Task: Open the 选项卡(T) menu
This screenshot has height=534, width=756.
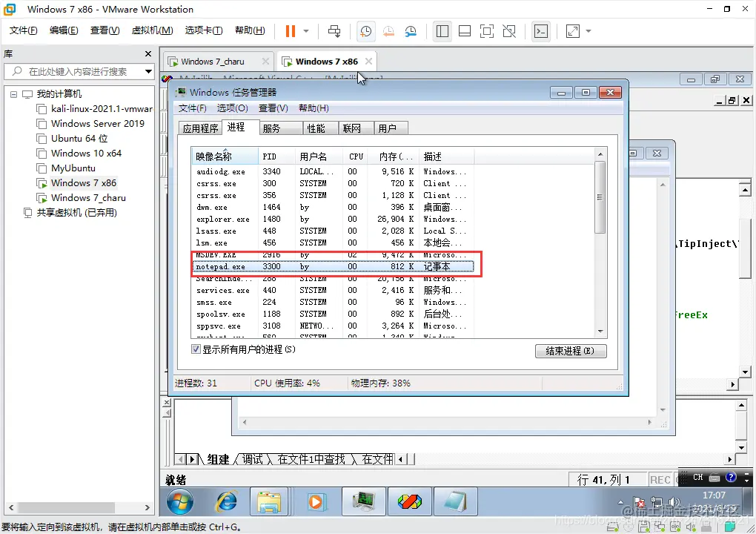Action: click(204, 30)
